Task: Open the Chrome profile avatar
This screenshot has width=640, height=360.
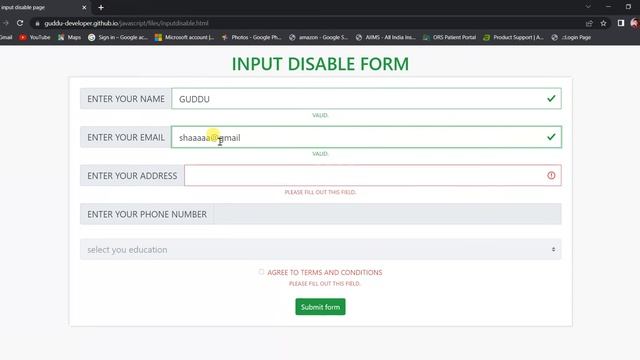Action: (x=635, y=23)
